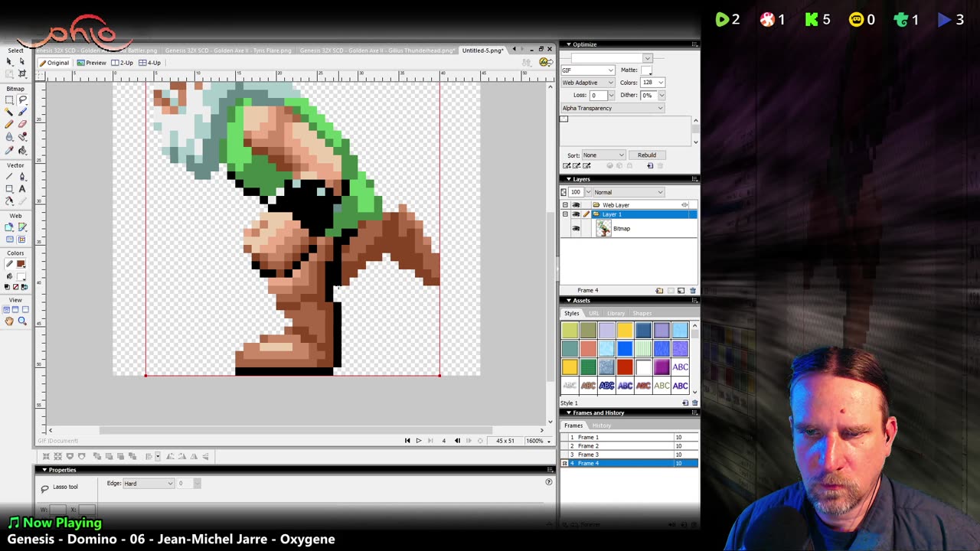
Task: Open the Alpha Transparency dropdown
Action: [612, 108]
